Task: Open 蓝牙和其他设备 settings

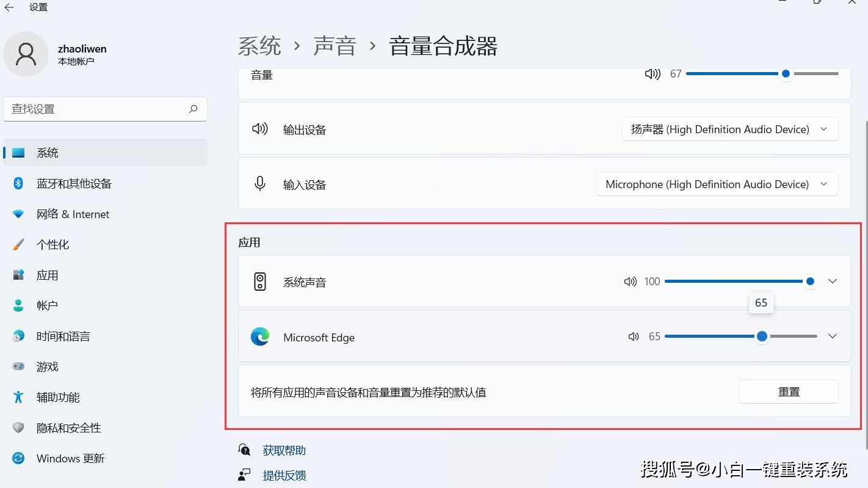Action: coord(105,183)
